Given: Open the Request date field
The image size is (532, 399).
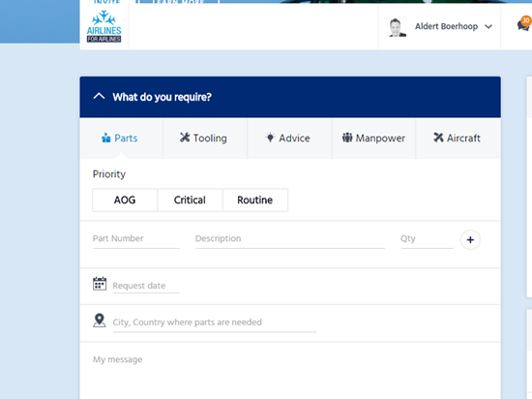Looking at the screenshot, I should 146,286.
